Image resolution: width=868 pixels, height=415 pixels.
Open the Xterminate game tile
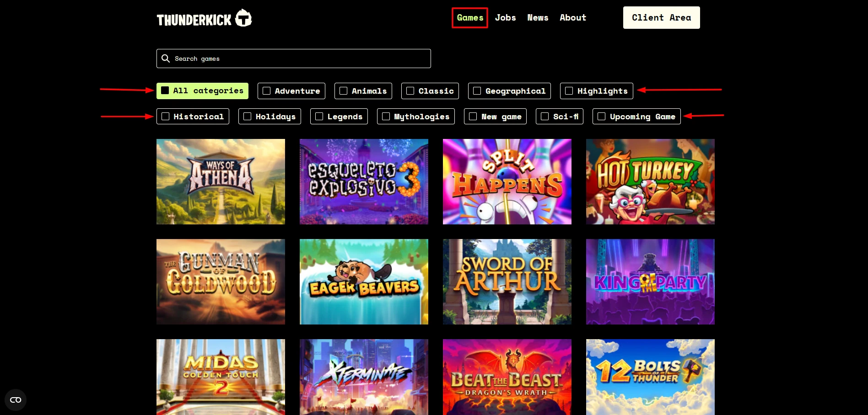pos(364,377)
